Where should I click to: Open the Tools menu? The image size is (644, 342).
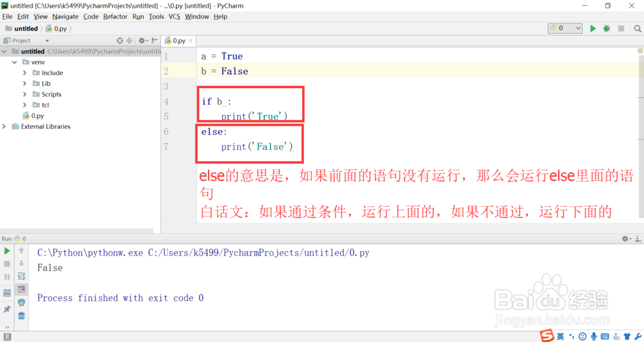tap(156, 16)
